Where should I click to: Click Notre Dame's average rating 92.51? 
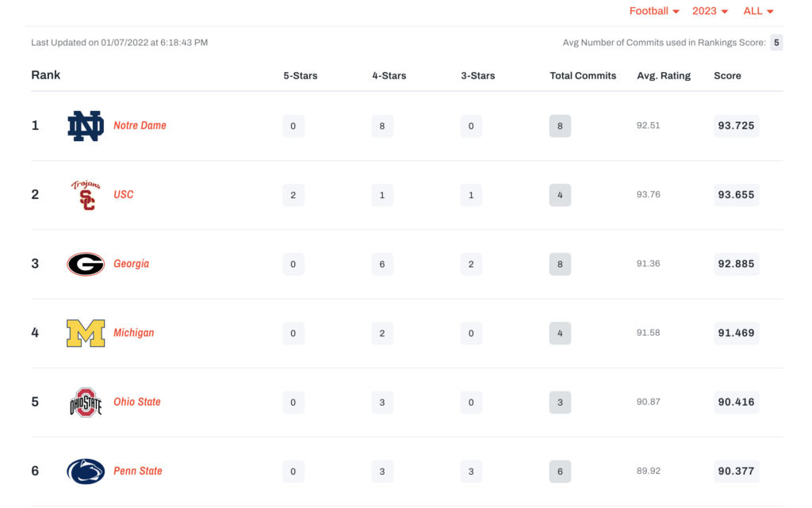click(x=649, y=125)
